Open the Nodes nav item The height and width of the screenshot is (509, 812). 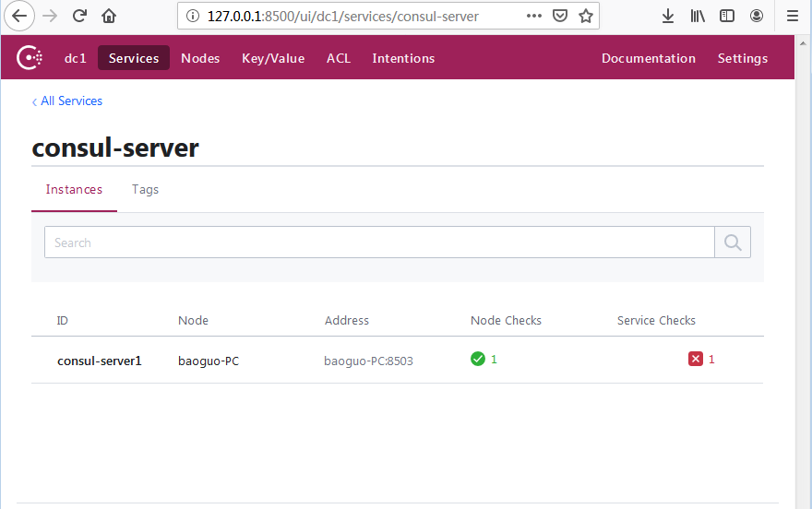(x=200, y=58)
